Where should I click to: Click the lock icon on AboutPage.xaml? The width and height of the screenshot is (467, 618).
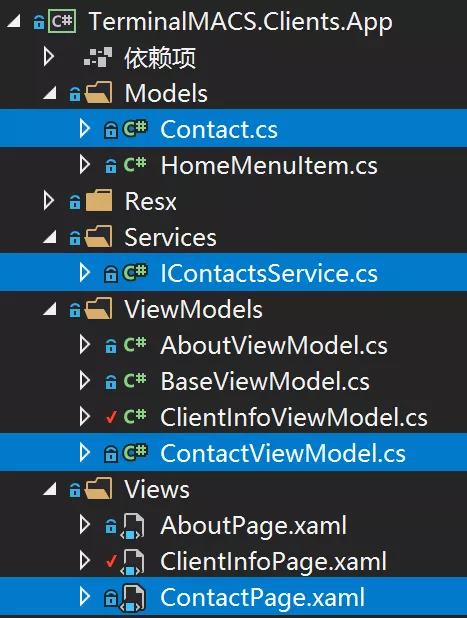pyautogui.click(x=111, y=526)
